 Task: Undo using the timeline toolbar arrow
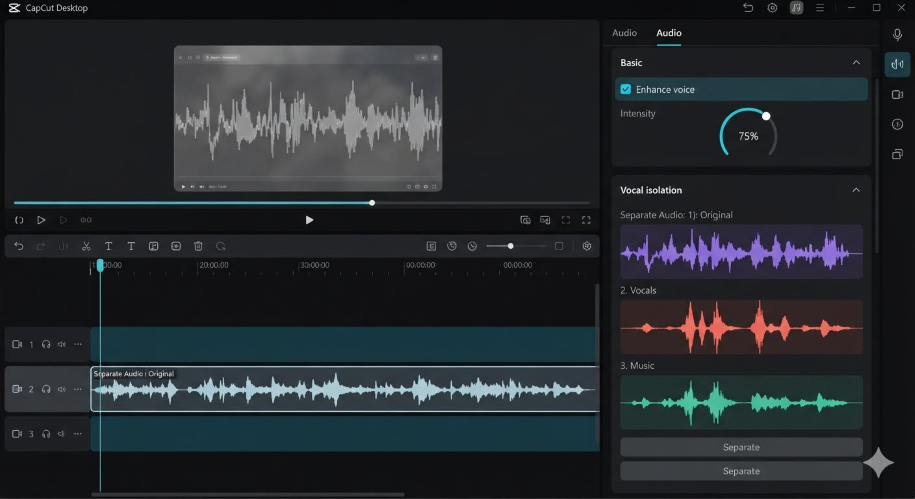pos(19,246)
